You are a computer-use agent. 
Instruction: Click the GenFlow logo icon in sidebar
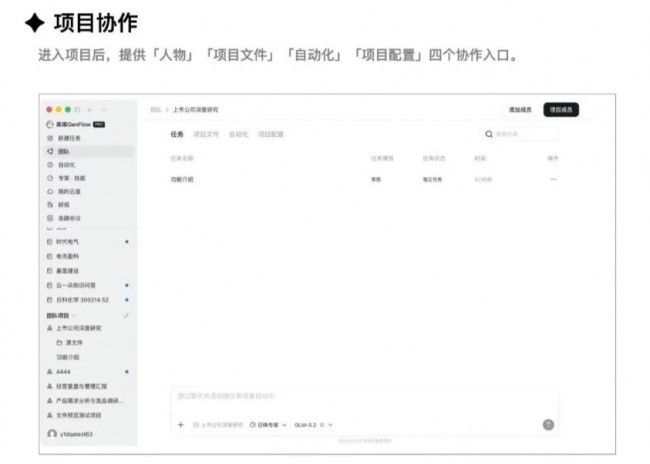[50, 124]
